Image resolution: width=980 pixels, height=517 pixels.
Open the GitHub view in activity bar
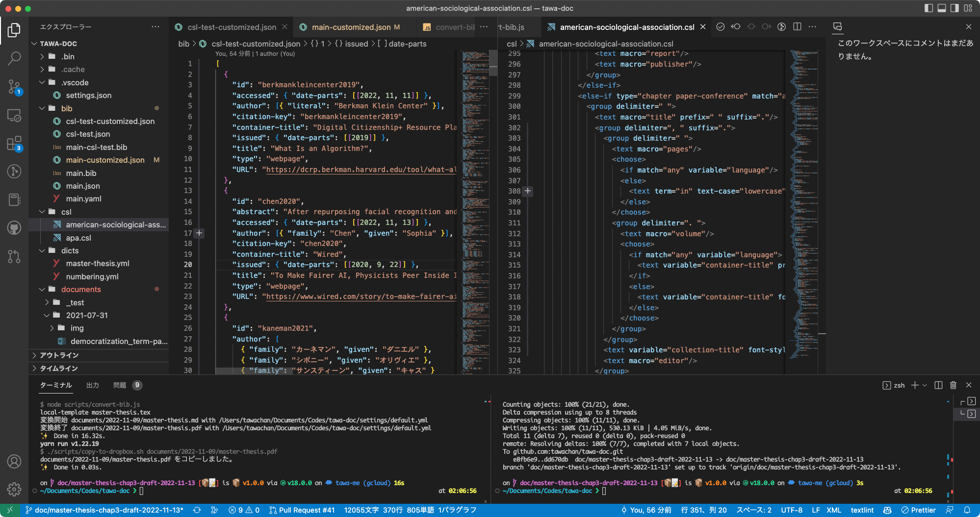point(14,228)
